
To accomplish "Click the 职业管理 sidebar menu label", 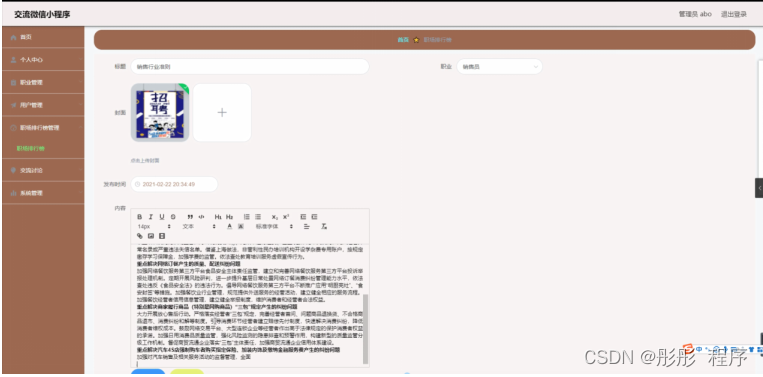I will (x=31, y=83).
